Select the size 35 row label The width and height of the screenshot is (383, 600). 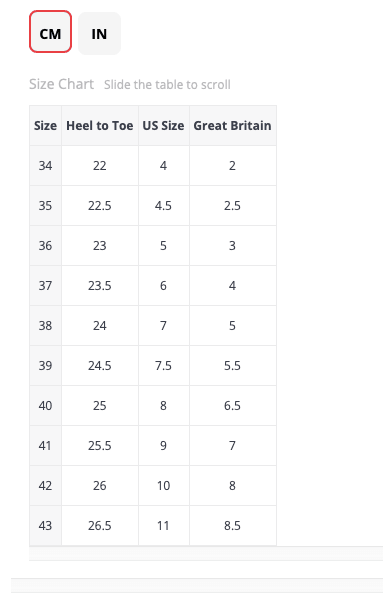coord(45,205)
